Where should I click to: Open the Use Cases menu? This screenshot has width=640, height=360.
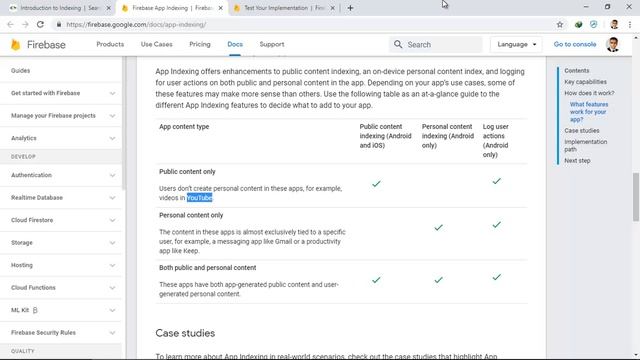coord(157,44)
